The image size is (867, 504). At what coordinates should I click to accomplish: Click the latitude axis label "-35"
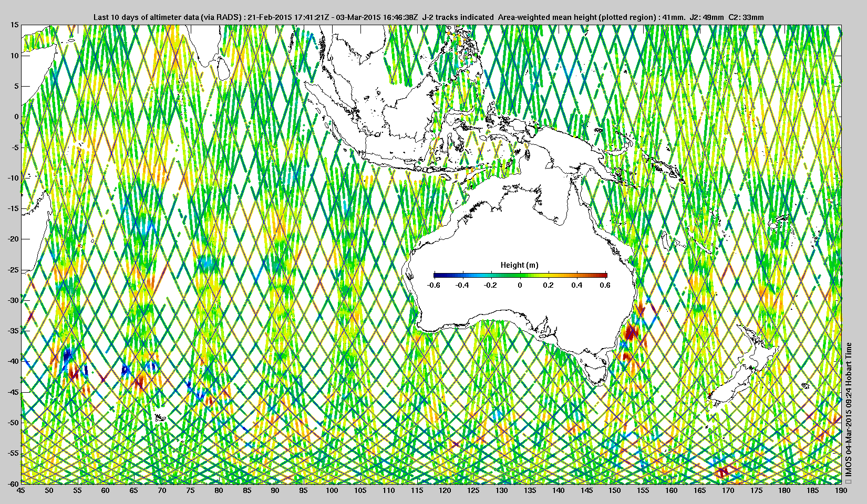(x=13, y=331)
